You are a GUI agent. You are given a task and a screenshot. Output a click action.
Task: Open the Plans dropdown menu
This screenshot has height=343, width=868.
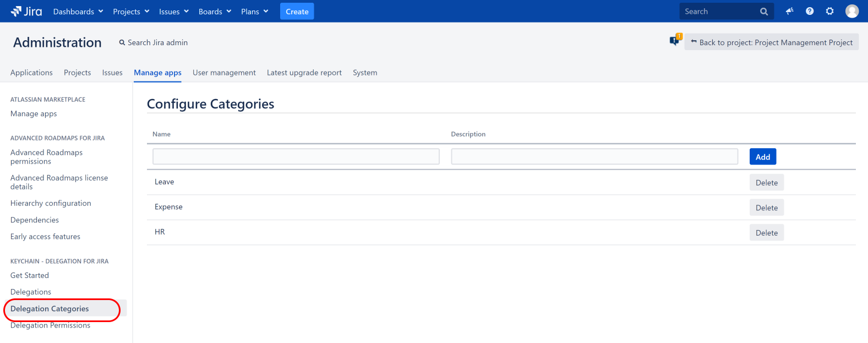point(254,12)
